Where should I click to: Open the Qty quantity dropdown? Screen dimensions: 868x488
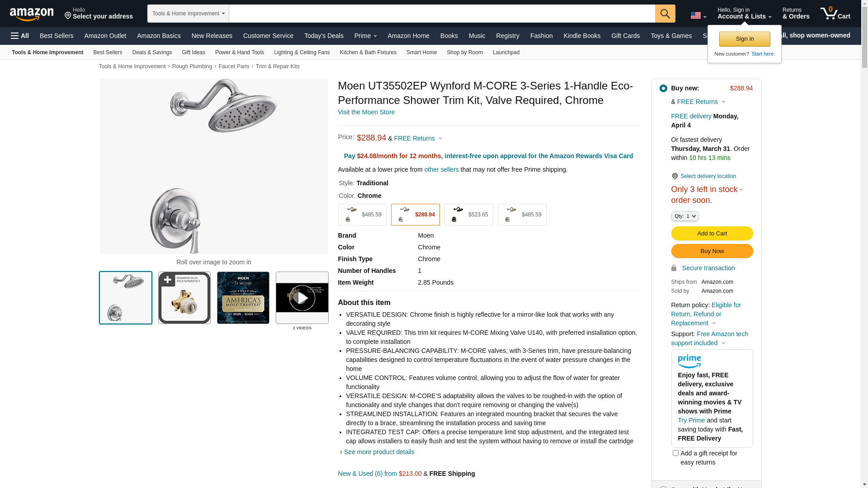point(685,216)
